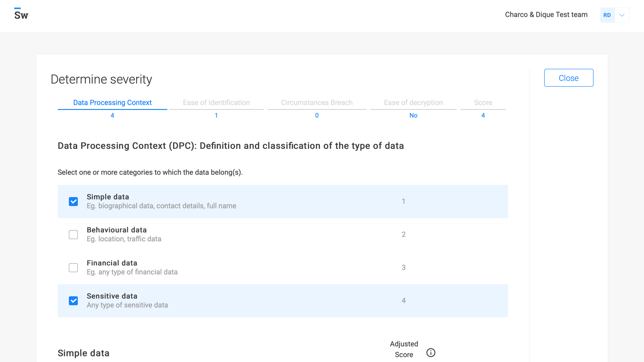Expand the user account dropdown chevron
This screenshot has width=644, height=362.
[622, 15]
